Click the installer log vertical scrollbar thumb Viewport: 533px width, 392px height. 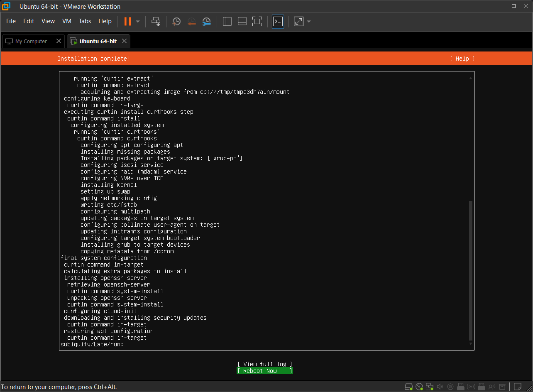(x=470, y=270)
